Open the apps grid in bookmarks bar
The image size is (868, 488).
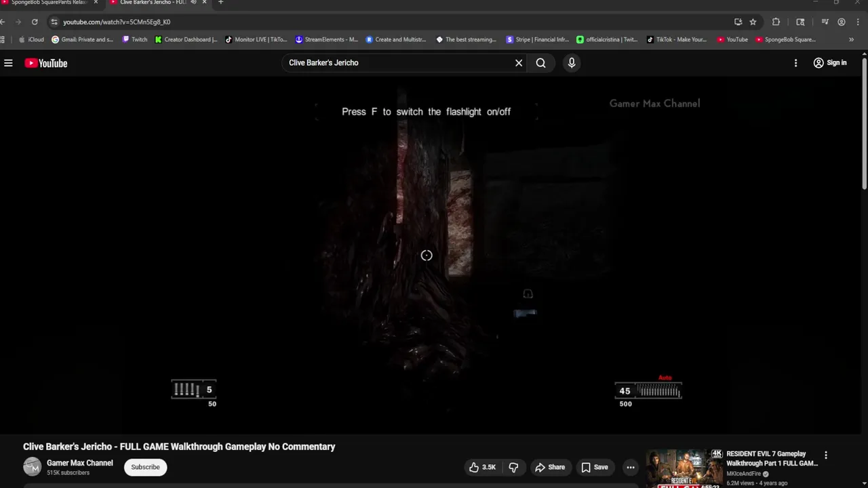3,39
